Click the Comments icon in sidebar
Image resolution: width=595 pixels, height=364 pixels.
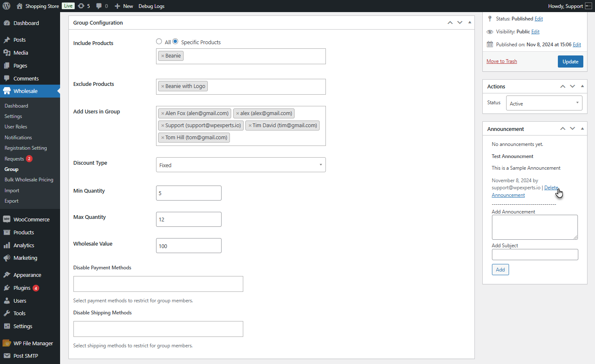[x=7, y=78]
